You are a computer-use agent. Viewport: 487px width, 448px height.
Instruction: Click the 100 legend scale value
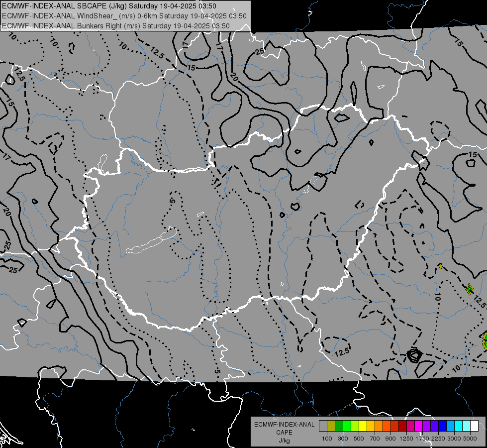click(x=327, y=439)
